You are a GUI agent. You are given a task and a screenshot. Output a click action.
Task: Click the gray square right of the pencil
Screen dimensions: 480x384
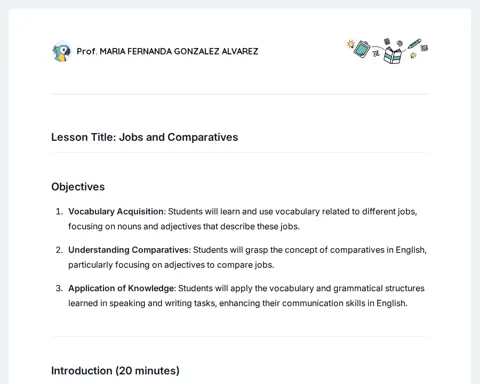point(424,48)
